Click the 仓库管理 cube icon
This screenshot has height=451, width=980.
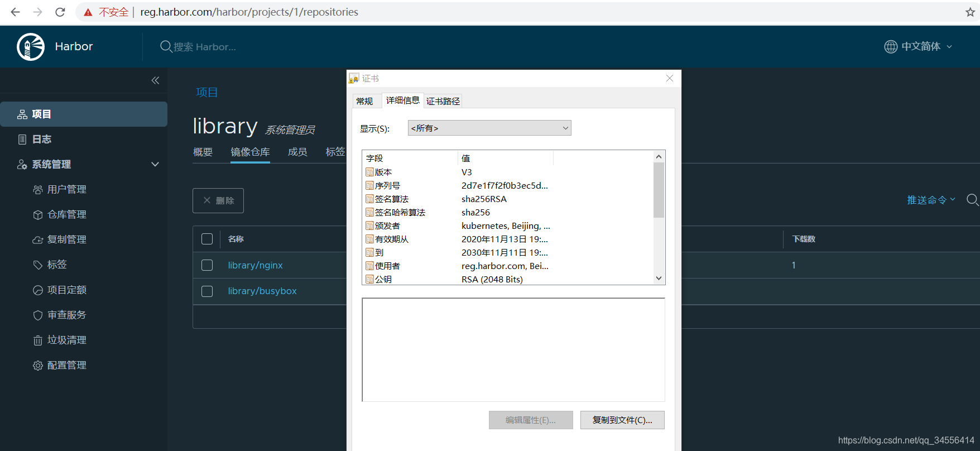point(38,215)
